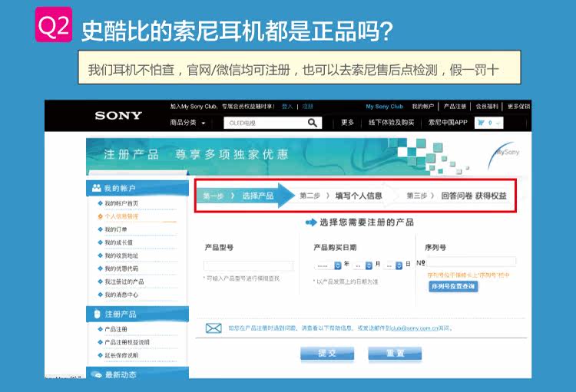The height and width of the screenshot is (392, 576).
Task: Click the 注册产品 mouse icon
Action: 97,315
